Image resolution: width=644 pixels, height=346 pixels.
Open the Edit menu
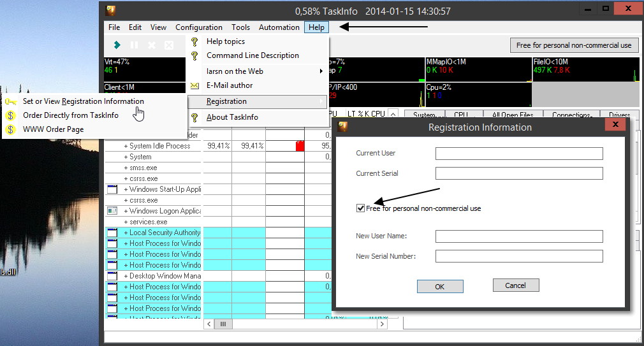tap(135, 27)
